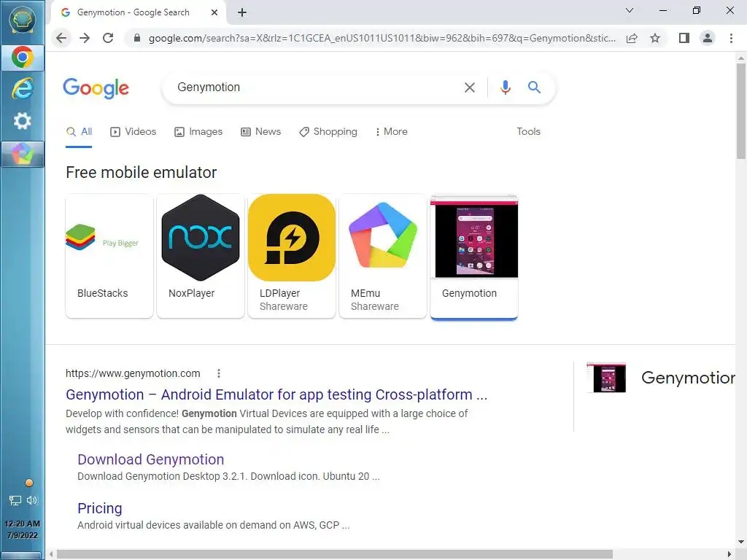Open the NoxPlayer emulator card
Screen dimensions: 747x560
(201, 256)
